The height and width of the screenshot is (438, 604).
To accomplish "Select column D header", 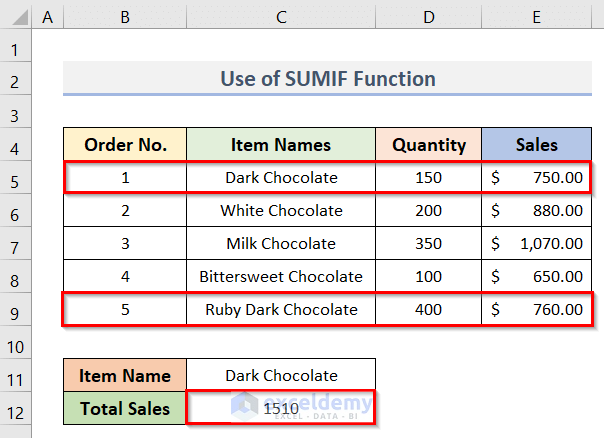I will click(428, 16).
